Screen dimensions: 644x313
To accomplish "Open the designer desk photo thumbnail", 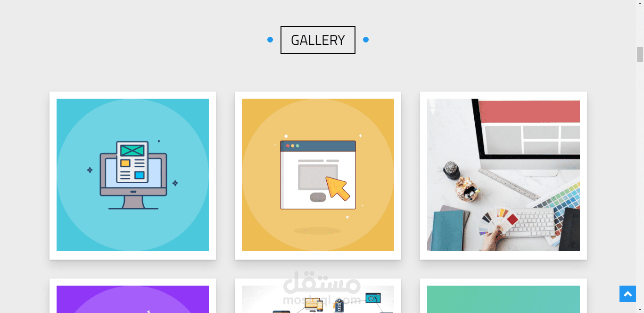I will click(504, 175).
